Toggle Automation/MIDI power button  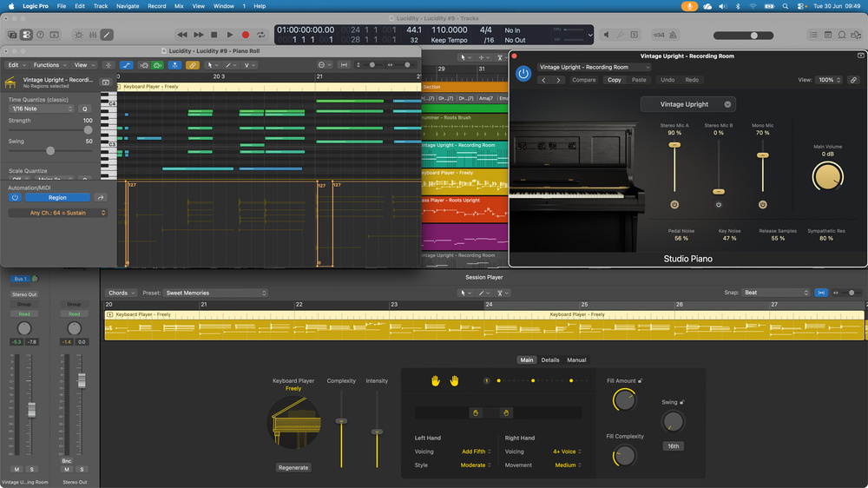tap(15, 198)
